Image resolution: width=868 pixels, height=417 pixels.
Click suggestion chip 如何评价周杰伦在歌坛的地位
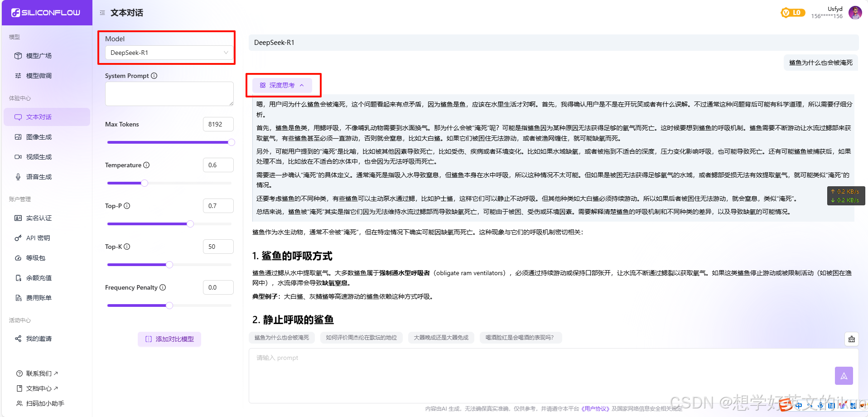(362, 338)
